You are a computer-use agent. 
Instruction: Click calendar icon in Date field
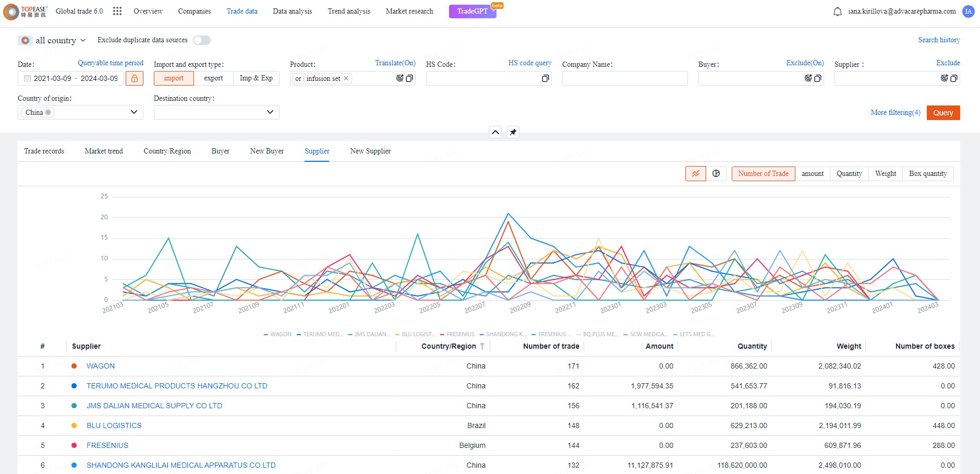point(27,78)
